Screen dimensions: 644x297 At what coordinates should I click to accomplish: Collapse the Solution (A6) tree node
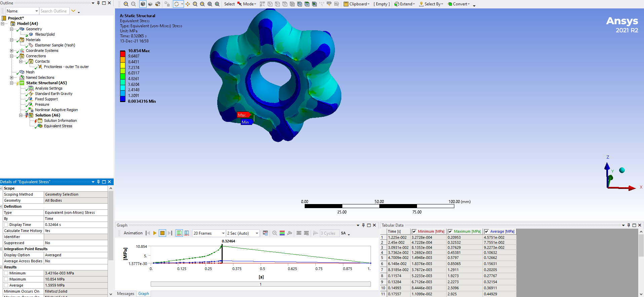click(21, 115)
